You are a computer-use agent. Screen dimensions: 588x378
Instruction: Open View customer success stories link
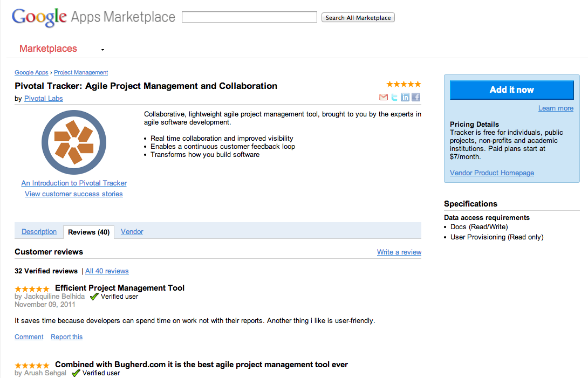point(74,194)
